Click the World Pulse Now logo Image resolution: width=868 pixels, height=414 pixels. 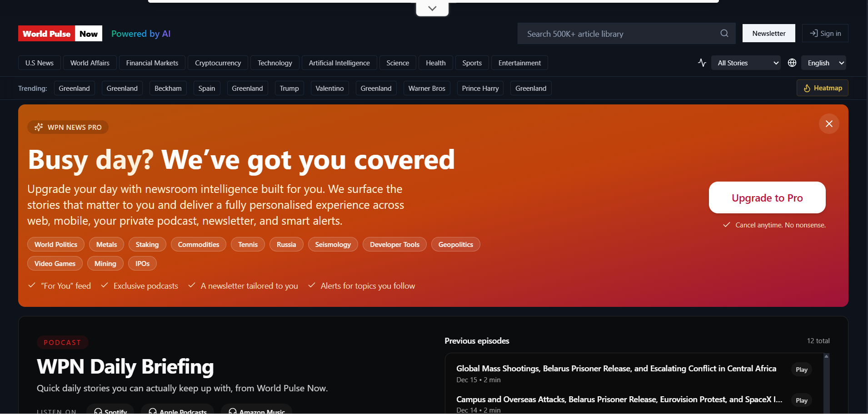60,34
